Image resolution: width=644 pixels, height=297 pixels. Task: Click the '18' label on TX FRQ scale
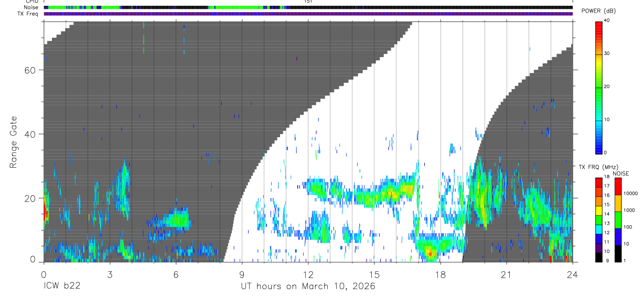(x=607, y=177)
